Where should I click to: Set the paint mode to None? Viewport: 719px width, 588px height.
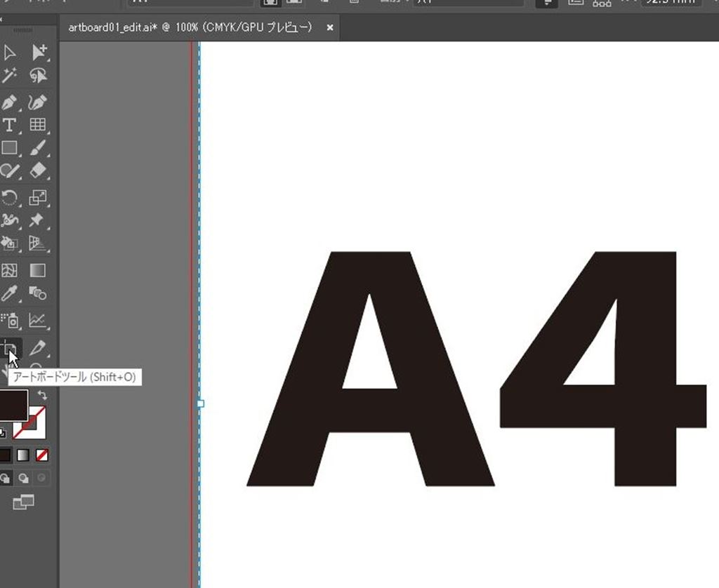pos(42,455)
